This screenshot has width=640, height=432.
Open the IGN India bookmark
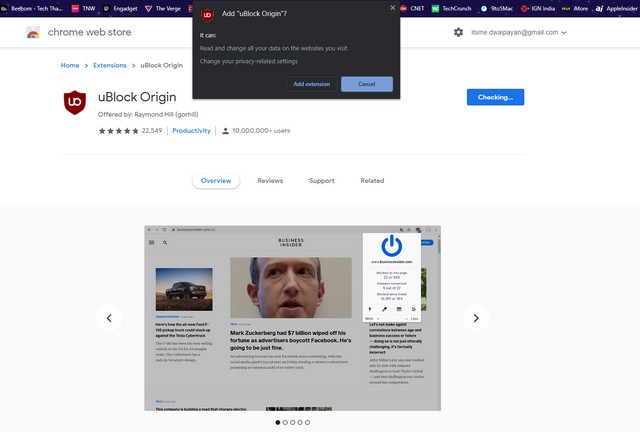click(x=538, y=8)
